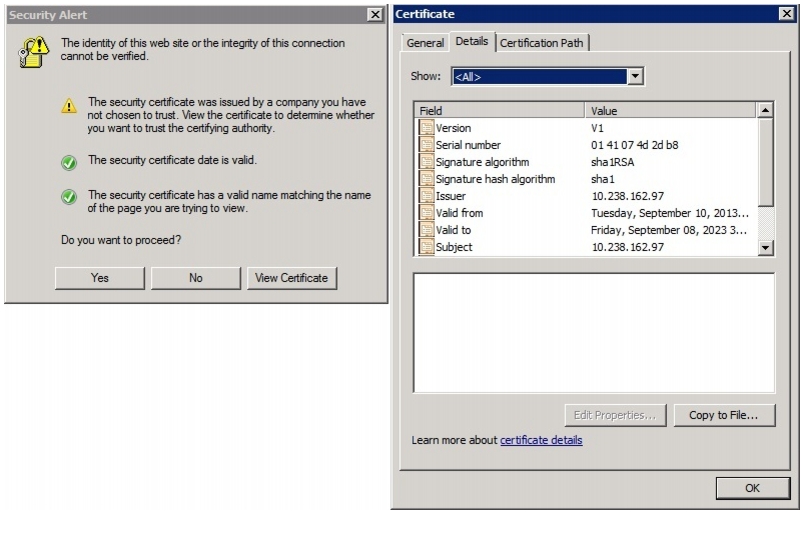The height and width of the screenshot is (544, 802).
Task: Click Yes to proceed
Action: pos(100,278)
